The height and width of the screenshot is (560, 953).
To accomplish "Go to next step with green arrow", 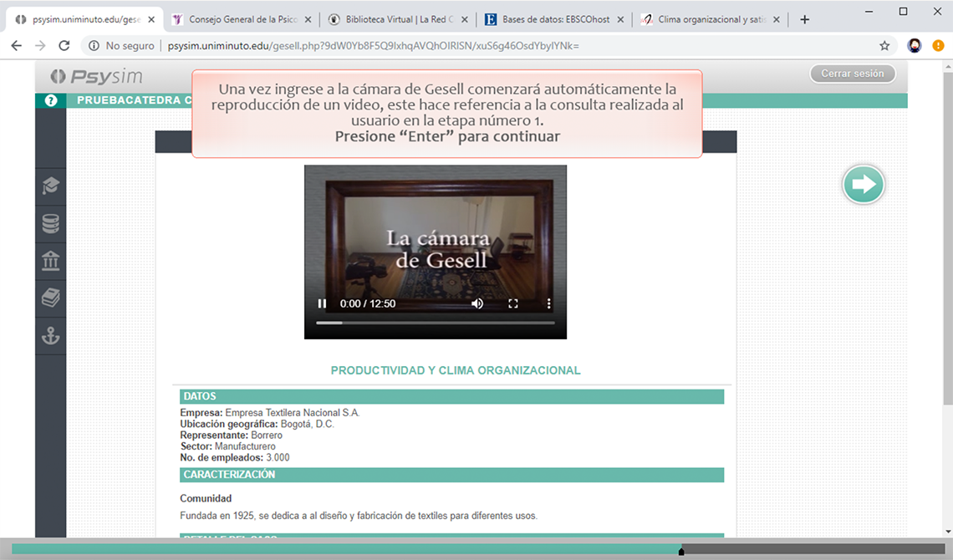I will [x=863, y=184].
